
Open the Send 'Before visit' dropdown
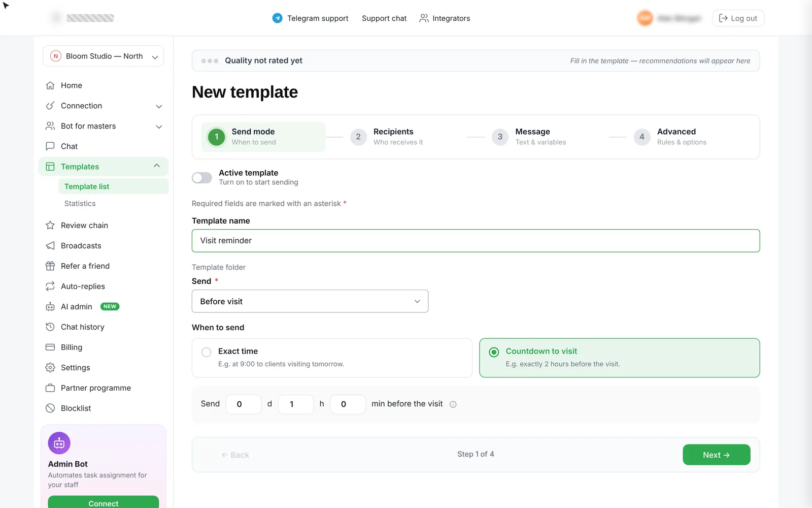[x=310, y=301]
